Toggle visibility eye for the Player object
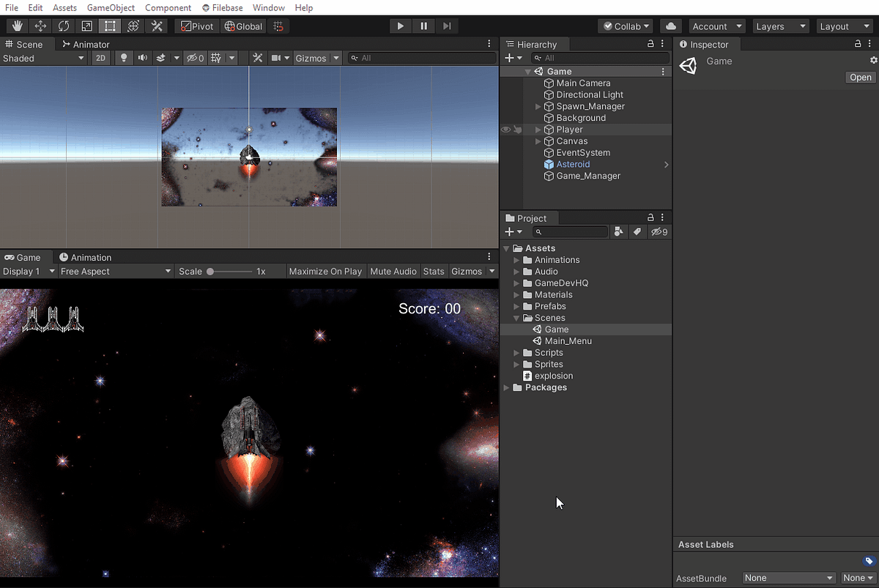879x588 pixels. (x=505, y=130)
